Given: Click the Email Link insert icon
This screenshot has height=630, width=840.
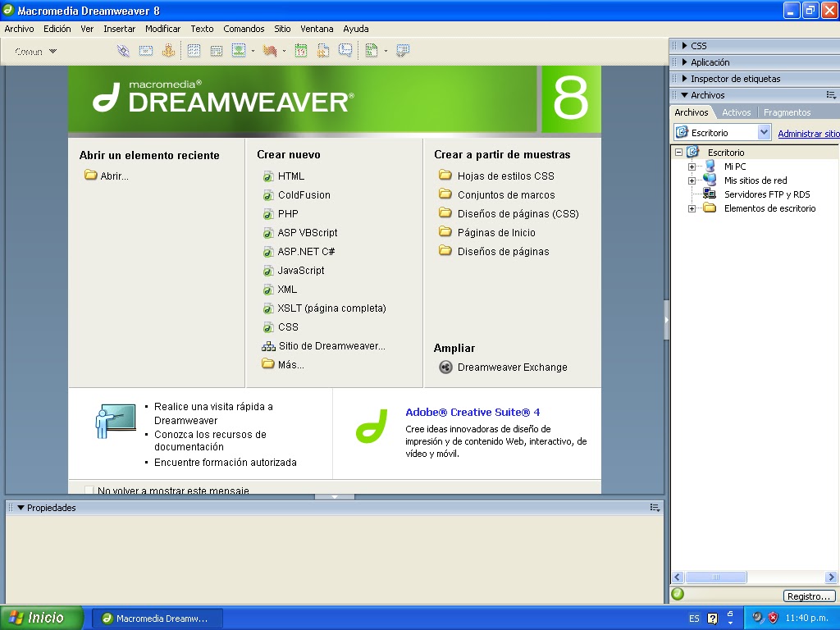Looking at the screenshot, I should point(146,51).
